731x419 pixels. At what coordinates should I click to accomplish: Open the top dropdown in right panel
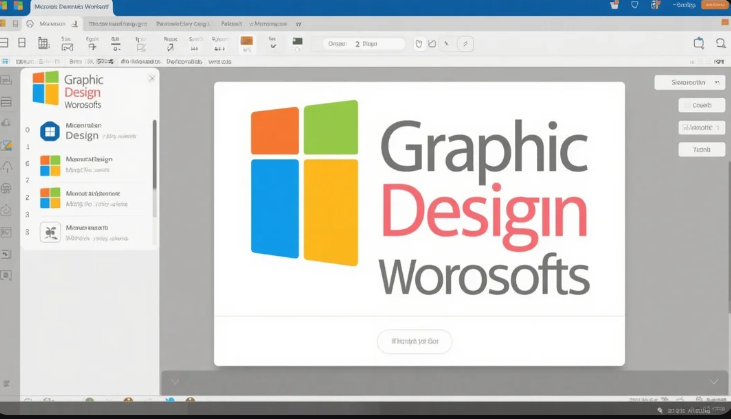pyautogui.click(x=690, y=82)
